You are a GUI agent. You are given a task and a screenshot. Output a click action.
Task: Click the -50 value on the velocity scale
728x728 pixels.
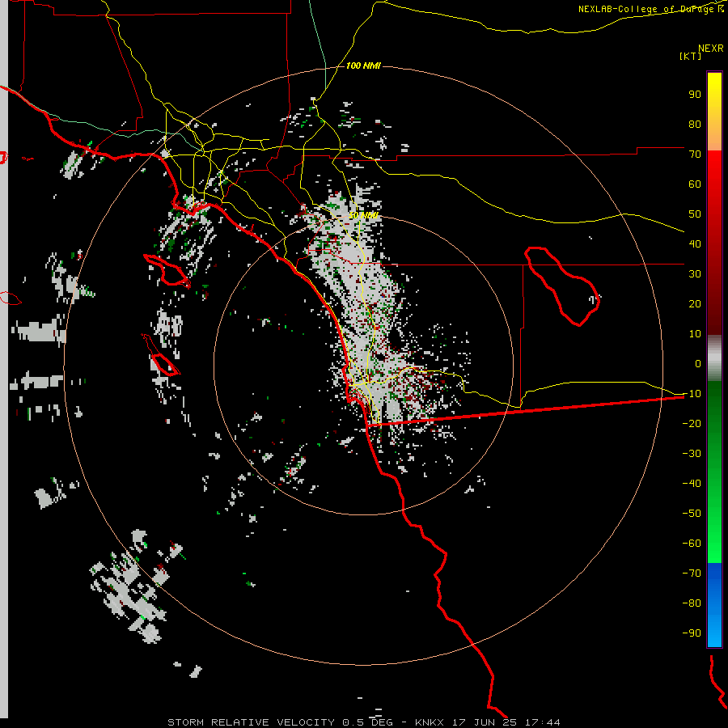[692, 513]
